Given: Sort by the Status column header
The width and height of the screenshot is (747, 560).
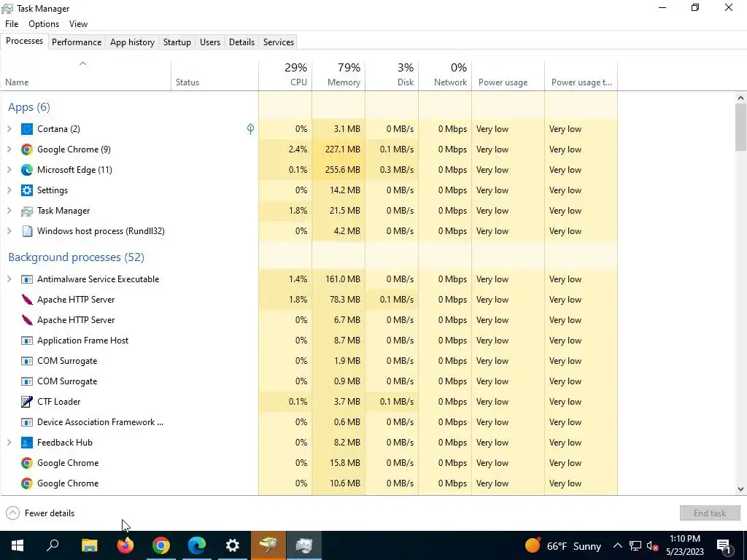Looking at the screenshot, I should pyautogui.click(x=215, y=75).
